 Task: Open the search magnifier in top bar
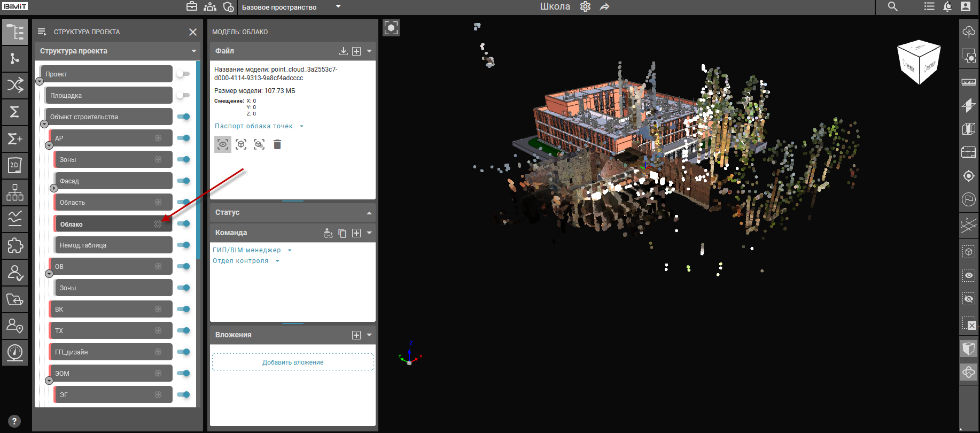pos(892,6)
